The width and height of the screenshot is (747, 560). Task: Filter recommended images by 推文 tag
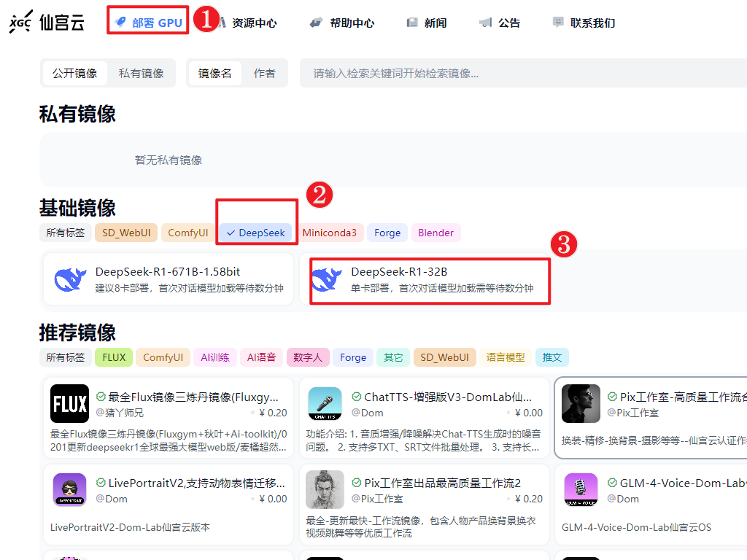tap(551, 357)
